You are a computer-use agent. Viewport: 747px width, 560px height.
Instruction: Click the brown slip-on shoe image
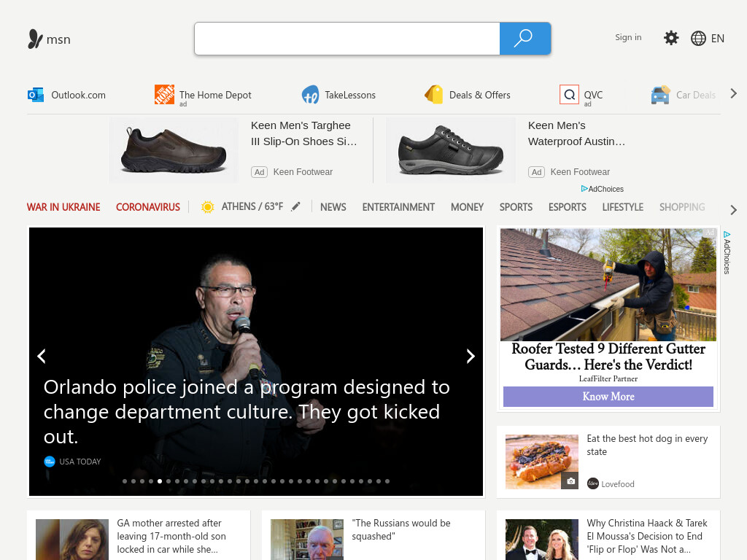tap(174, 150)
